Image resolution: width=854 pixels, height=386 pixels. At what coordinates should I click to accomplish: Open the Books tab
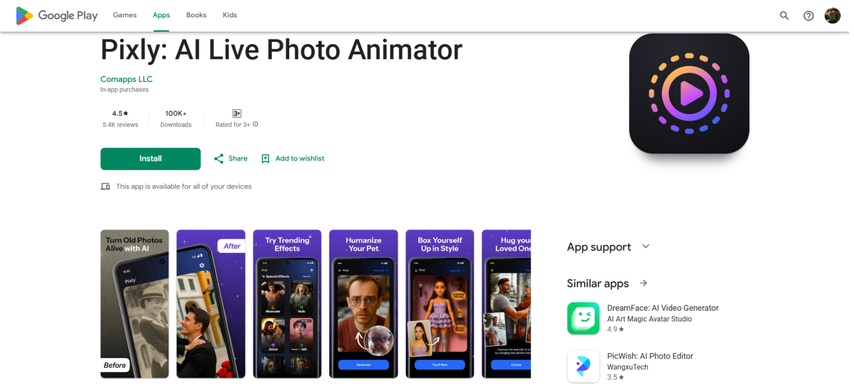(x=196, y=15)
